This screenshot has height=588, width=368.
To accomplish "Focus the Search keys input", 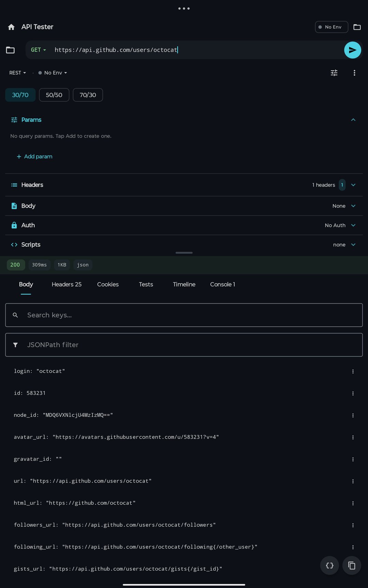I will point(184,315).
